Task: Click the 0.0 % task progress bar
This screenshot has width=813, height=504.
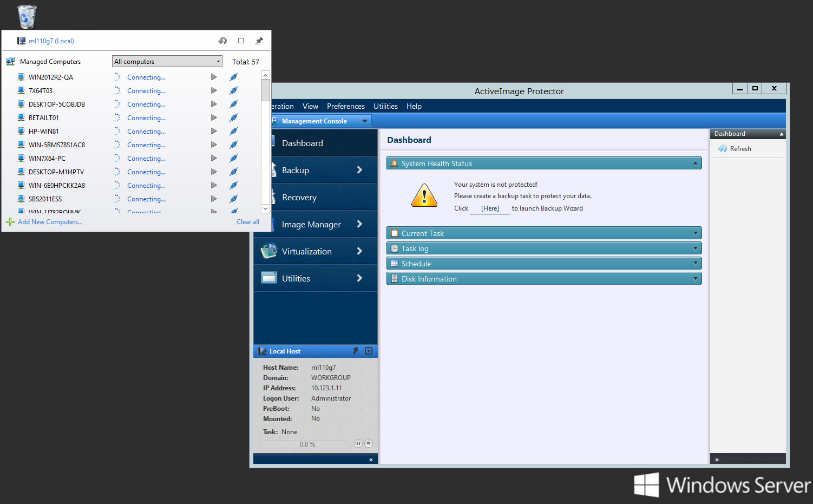Action: 305,444
